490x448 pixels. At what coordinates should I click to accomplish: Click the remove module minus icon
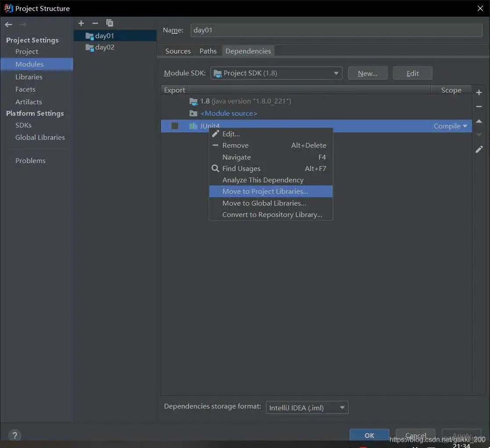pos(95,23)
